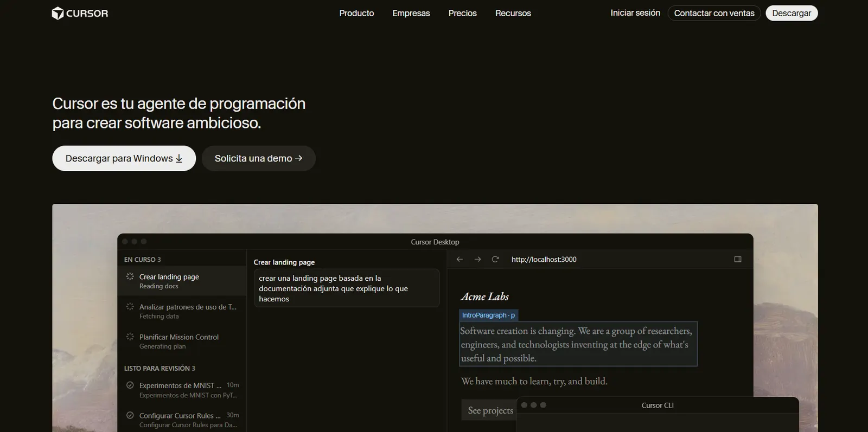Click Descargar para Windows button
This screenshot has height=432, width=868.
pyautogui.click(x=124, y=158)
